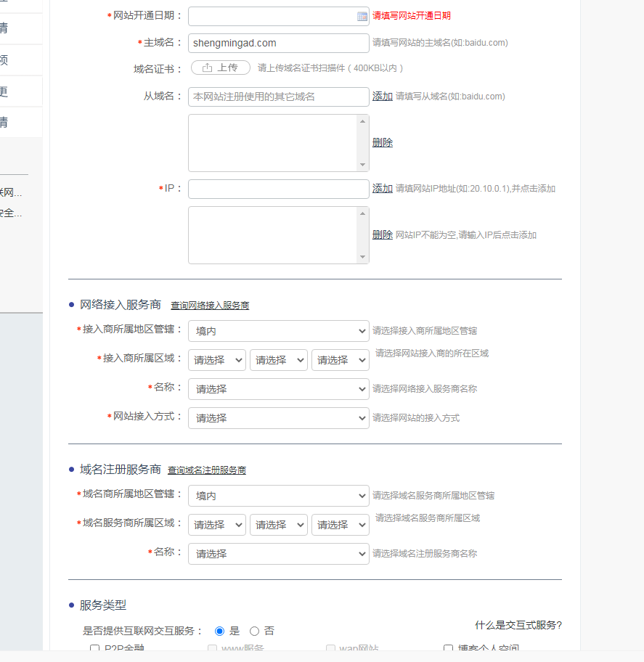Check the wap网站 checkbox
Screen dimensions: 644x662
tap(330, 648)
